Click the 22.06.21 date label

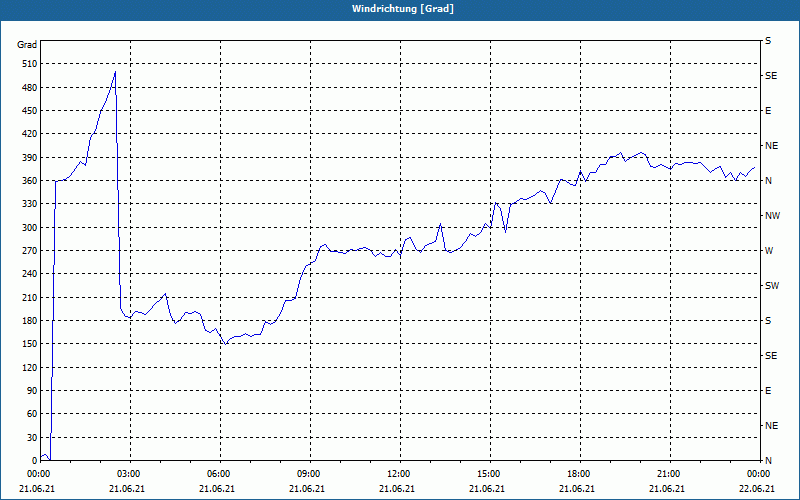point(757,489)
